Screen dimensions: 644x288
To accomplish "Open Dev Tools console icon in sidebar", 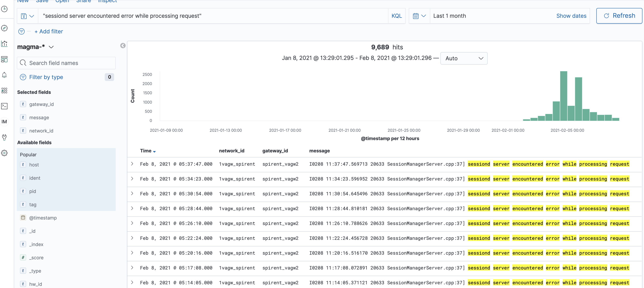I will (x=4, y=106).
